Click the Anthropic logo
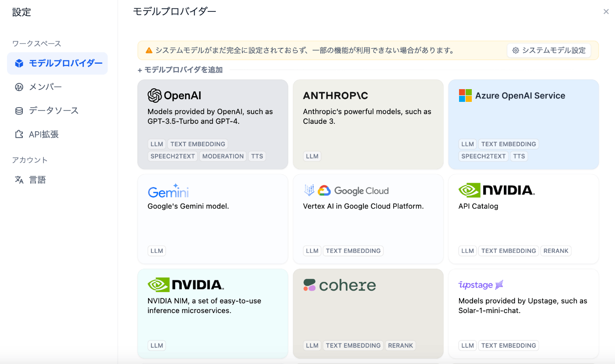 (x=336, y=96)
